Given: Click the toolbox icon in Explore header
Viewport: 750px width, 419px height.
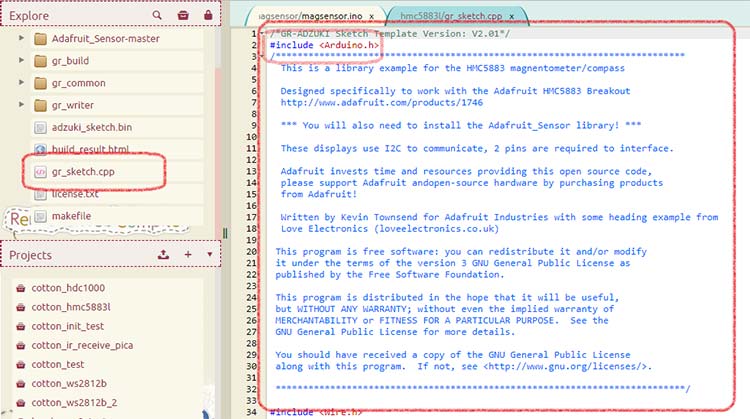Looking at the screenshot, I should [x=183, y=15].
